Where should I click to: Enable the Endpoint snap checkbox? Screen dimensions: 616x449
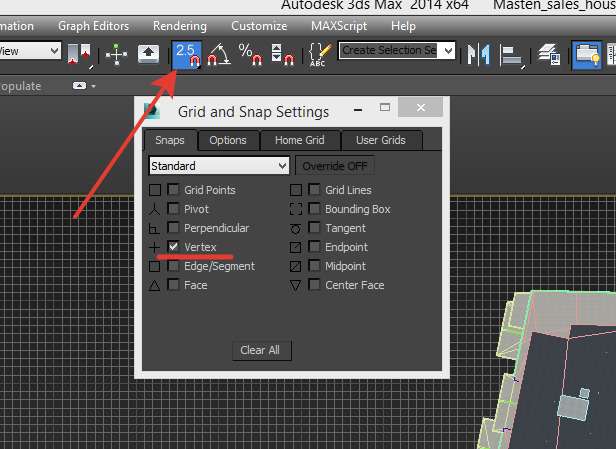(314, 247)
